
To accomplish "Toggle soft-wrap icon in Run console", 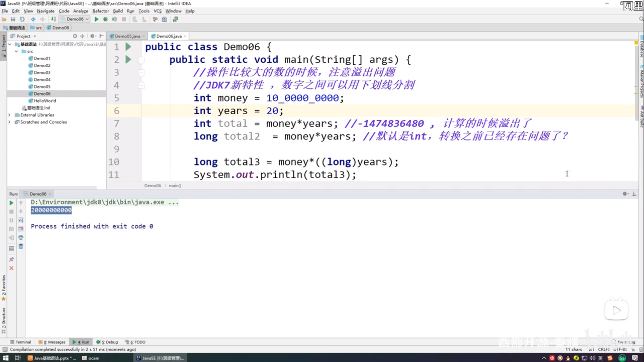I will coord(21,220).
